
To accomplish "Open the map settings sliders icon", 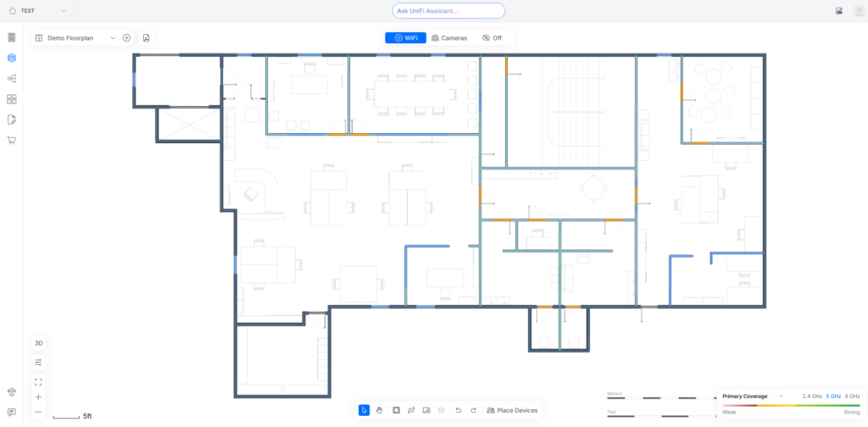I will coord(38,363).
